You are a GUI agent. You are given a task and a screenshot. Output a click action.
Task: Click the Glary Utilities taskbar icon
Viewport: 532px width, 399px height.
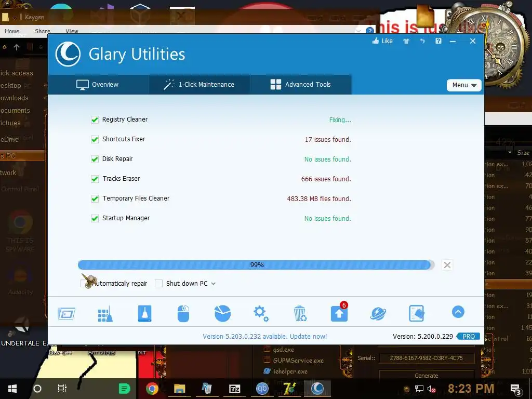pos(317,389)
